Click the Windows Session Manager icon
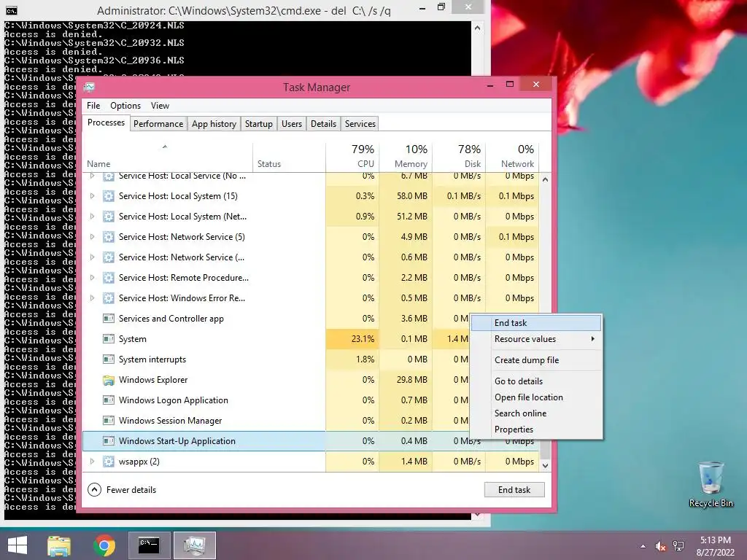The height and width of the screenshot is (560, 747). click(109, 421)
